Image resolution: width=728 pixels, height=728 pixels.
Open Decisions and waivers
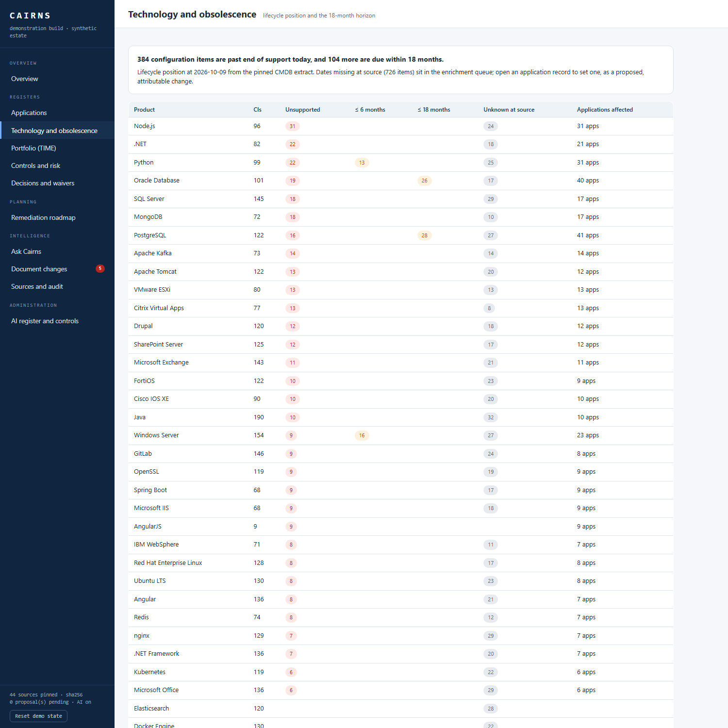(x=57, y=183)
